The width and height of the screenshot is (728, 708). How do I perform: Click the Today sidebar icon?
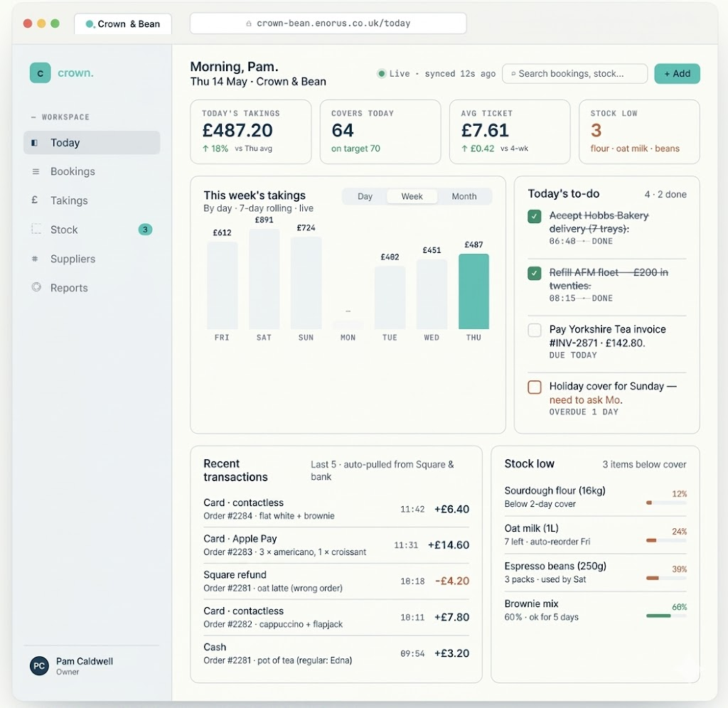point(34,143)
